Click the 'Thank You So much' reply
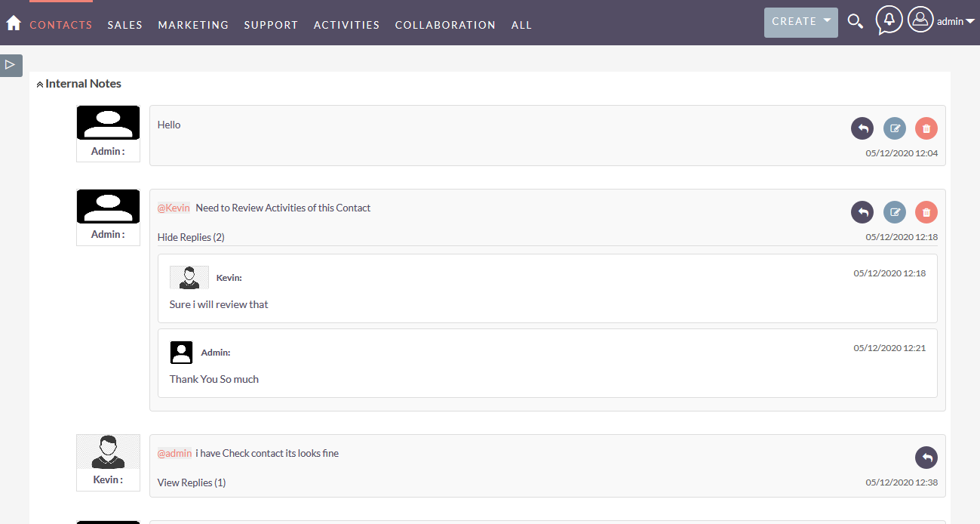 [x=214, y=379]
